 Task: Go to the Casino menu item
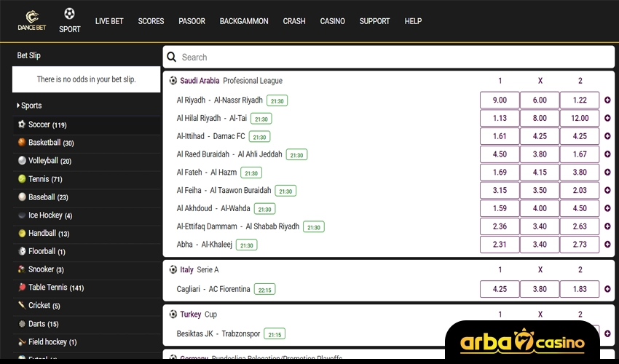332,21
